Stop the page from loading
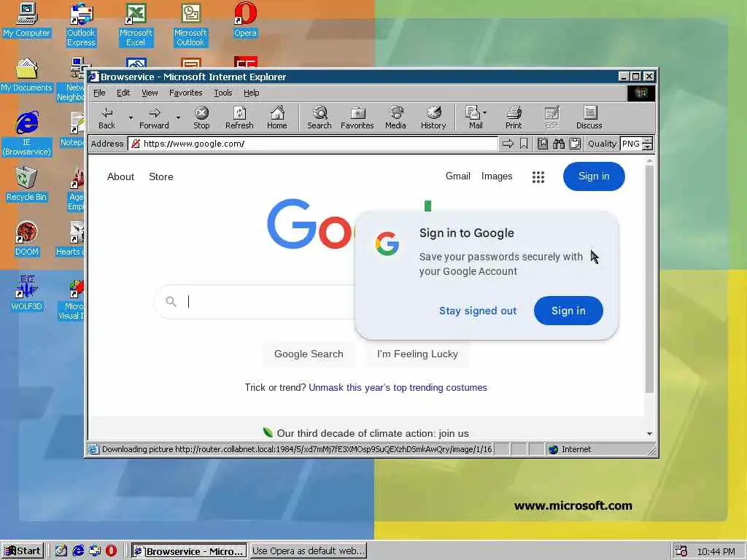 201,117
